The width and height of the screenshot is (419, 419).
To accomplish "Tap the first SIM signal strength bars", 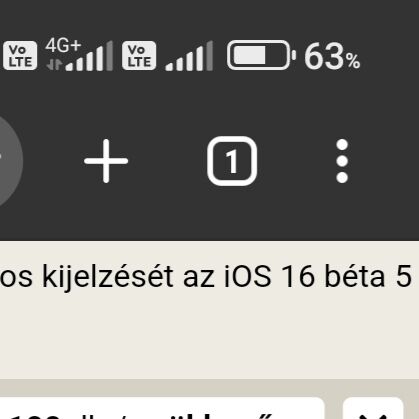I will coord(89,56).
